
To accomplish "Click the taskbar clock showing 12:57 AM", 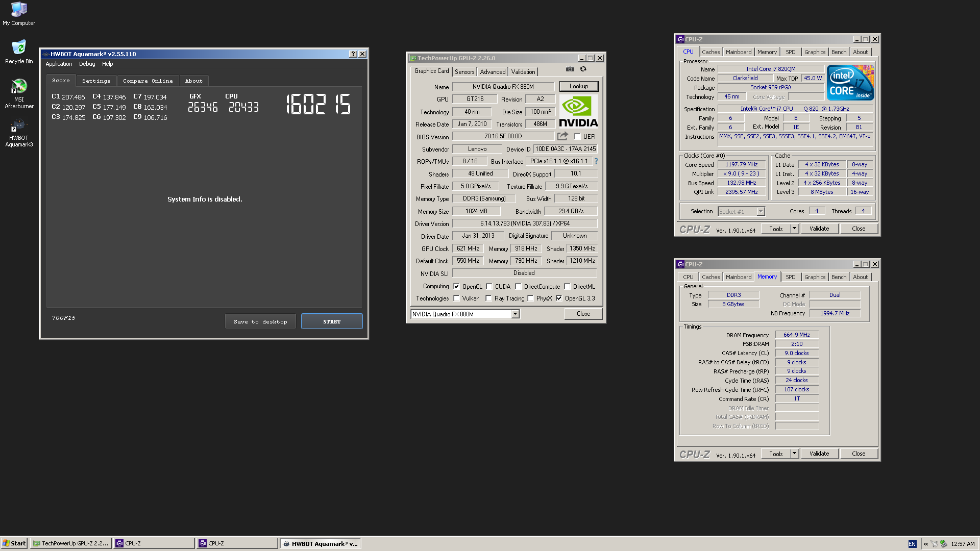I will coord(963,544).
